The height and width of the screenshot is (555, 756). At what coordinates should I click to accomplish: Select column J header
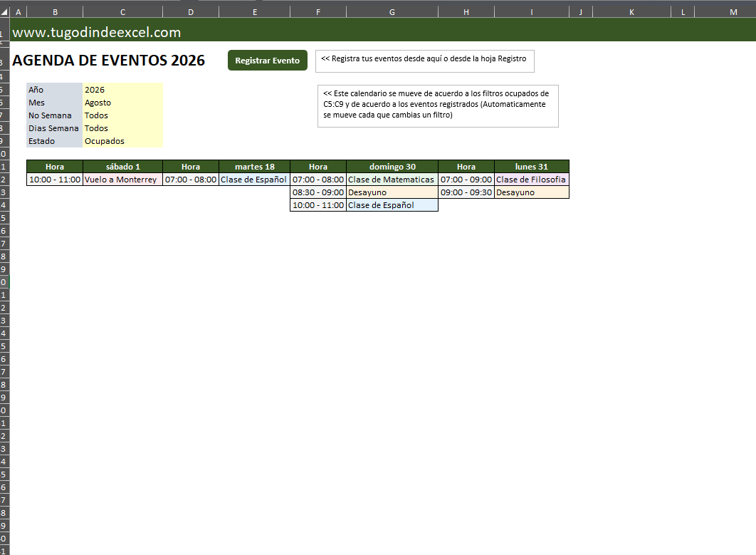(x=581, y=12)
